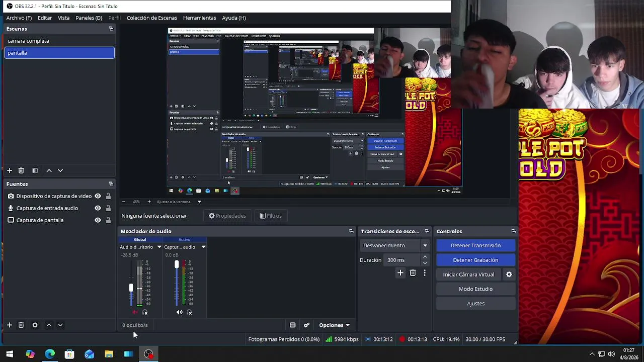Remove the selected source with the trash icon
Image resolution: width=644 pixels, height=362 pixels.
pyautogui.click(x=21, y=325)
